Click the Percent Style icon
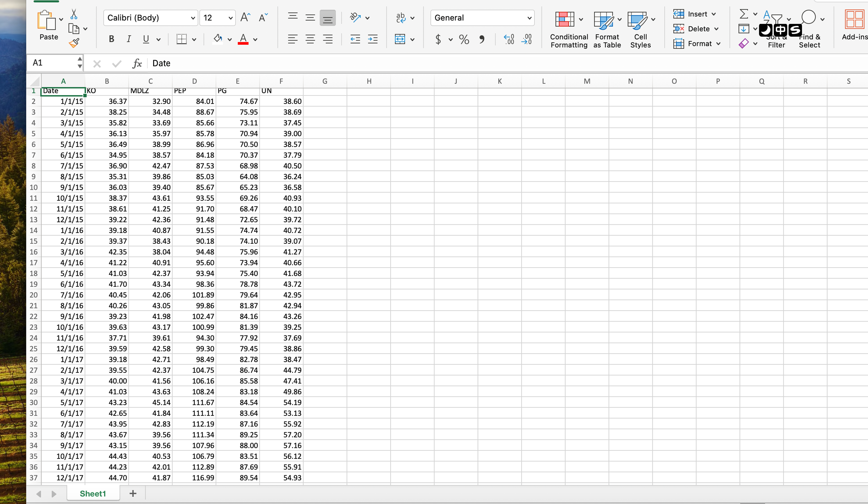Viewport: 868px width, 504px height. (464, 39)
